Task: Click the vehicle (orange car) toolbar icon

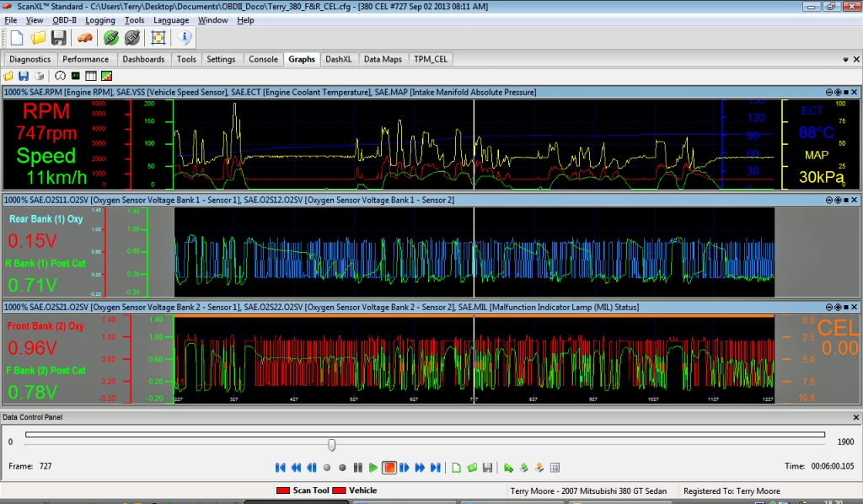Action: click(85, 38)
